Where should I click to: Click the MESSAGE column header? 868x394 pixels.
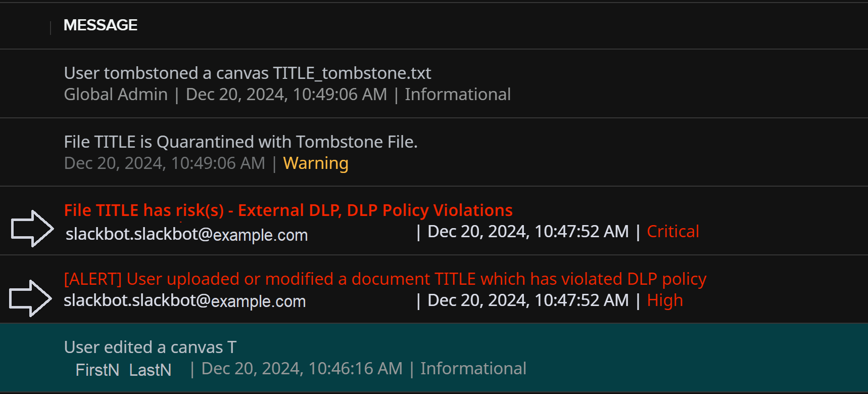coord(101,25)
